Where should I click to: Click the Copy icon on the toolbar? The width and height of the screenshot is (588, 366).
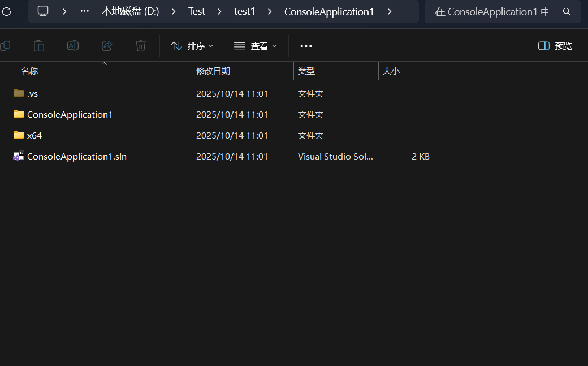click(x=5, y=46)
